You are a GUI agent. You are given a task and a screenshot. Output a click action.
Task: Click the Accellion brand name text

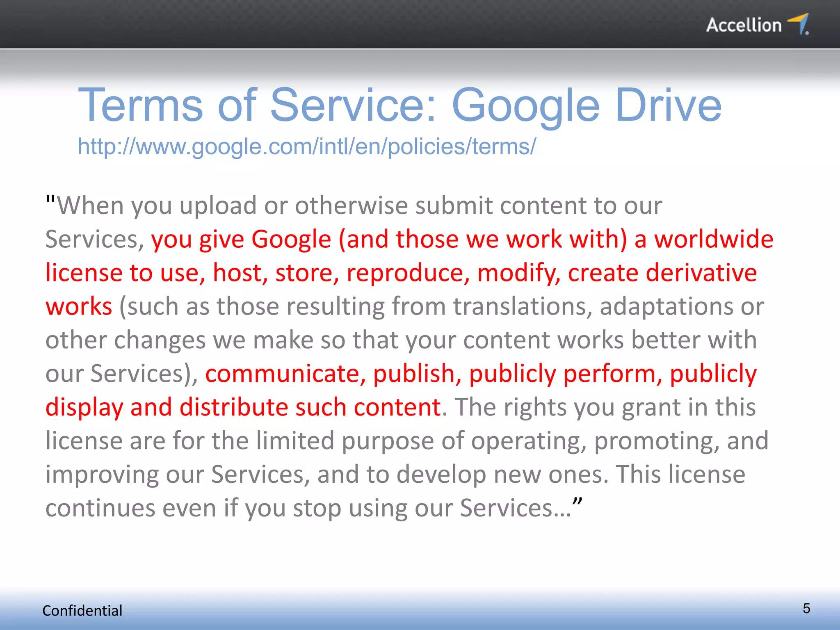(744, 25)
